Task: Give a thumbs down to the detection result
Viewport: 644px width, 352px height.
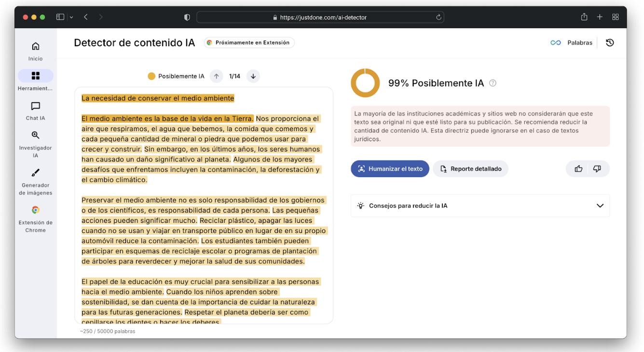Action: click(597, 168)
